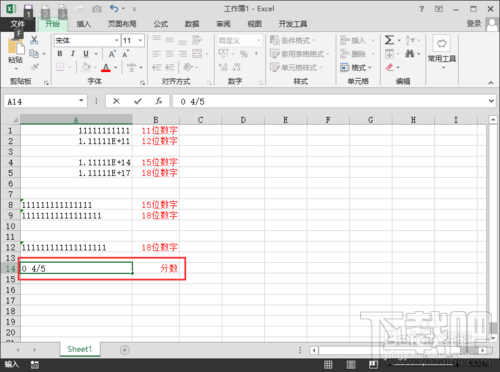The image size is (500, 372).
Task: Switch to Page Layout view in status bar
Action: [x=351, y=365]
